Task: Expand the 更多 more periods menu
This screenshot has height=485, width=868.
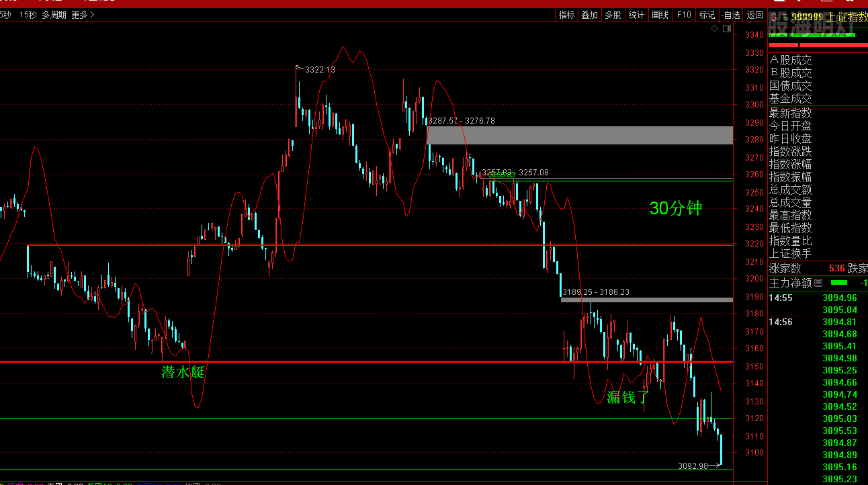Action: [x=83, y=15]
